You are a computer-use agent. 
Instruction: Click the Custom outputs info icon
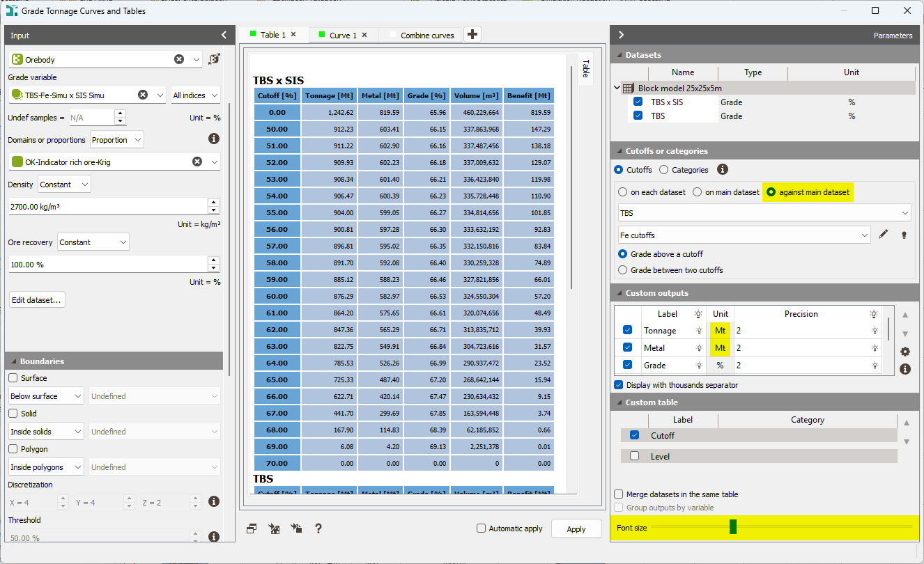coord(904,369)
